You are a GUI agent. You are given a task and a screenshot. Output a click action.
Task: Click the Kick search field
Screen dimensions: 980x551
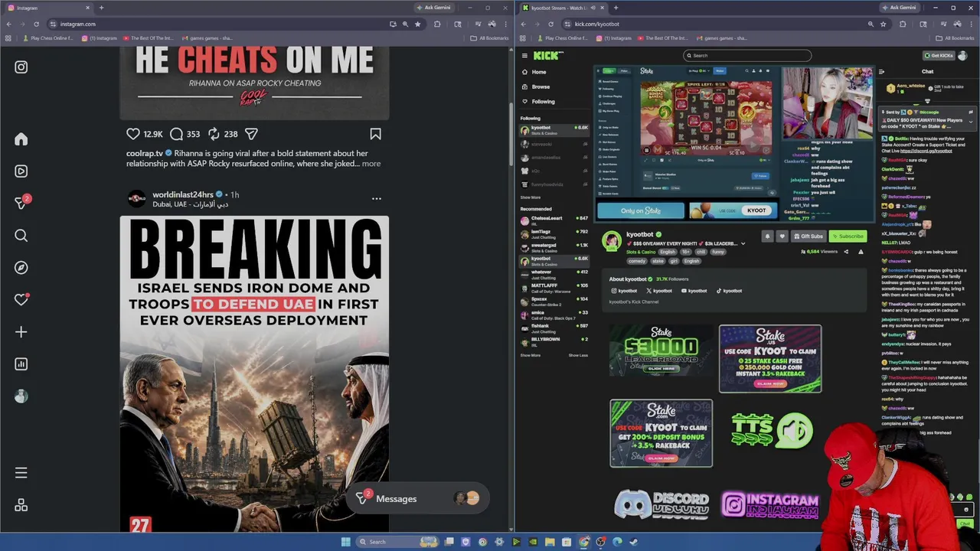[x=747, y=55]
